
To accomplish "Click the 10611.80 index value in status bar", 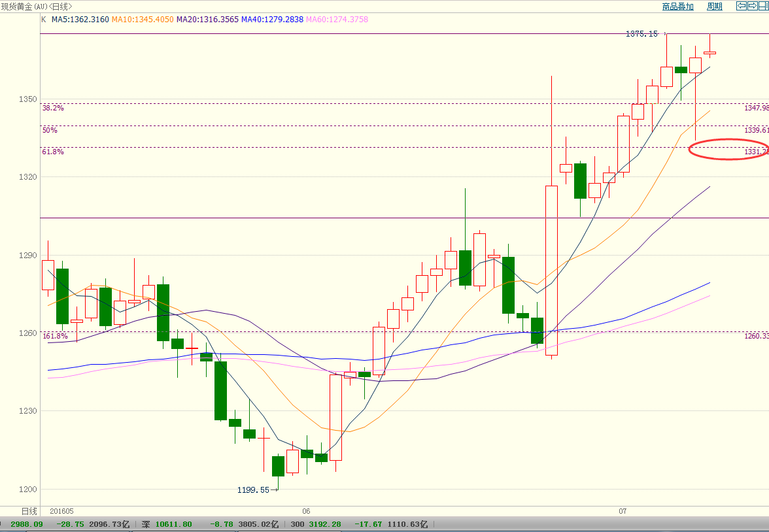I will (174, 524).
